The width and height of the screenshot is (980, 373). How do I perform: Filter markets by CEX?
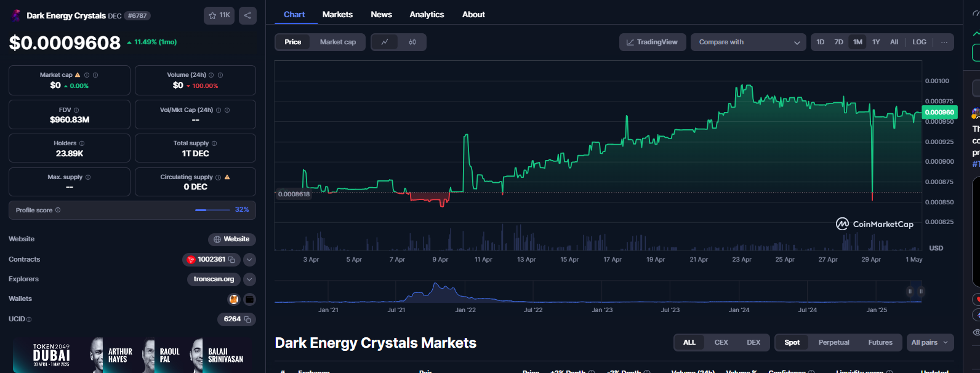coord(721,342)
